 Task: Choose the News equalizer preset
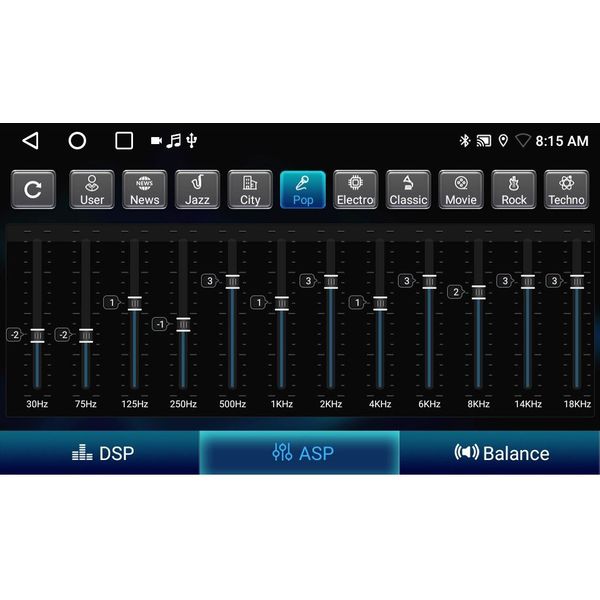pyautogui.click(x=144, y=189)
